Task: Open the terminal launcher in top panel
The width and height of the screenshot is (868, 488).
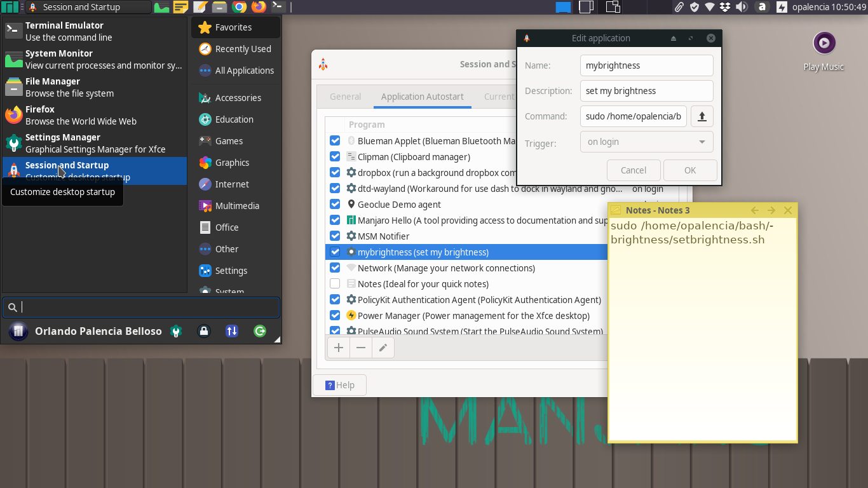Action: (x=277, y=7)
